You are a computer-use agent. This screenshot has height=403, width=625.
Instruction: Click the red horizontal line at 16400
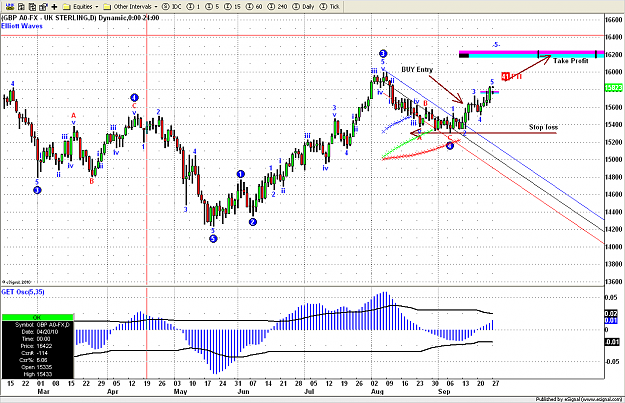(x=302, y=36)
